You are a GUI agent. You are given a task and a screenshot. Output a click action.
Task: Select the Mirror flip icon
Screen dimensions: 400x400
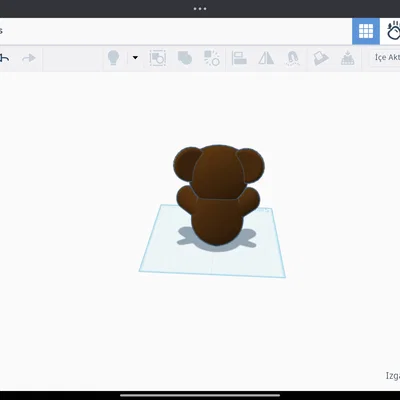click(266, 58)
